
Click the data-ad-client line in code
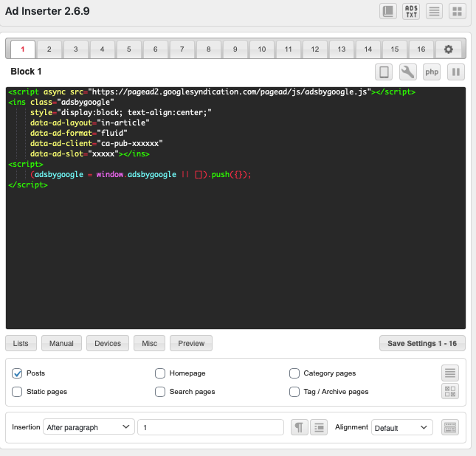[x=96, y=143]
